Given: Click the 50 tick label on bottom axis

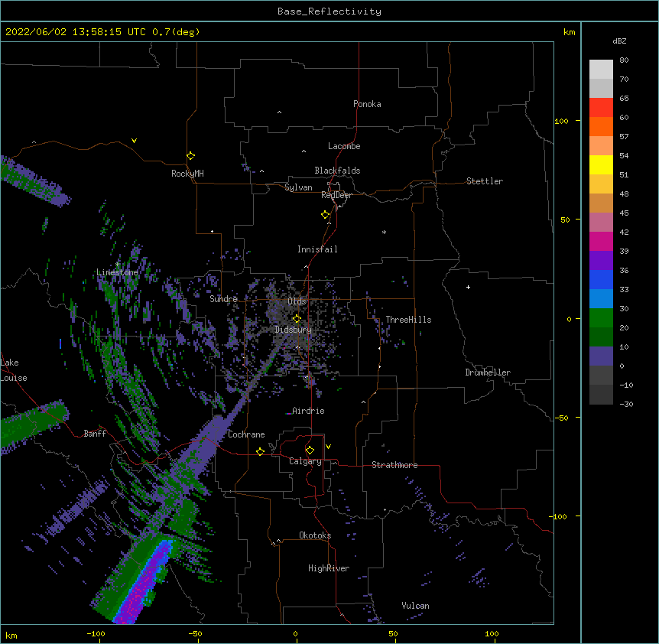Looking at the screenshot, I should point(393,633).
